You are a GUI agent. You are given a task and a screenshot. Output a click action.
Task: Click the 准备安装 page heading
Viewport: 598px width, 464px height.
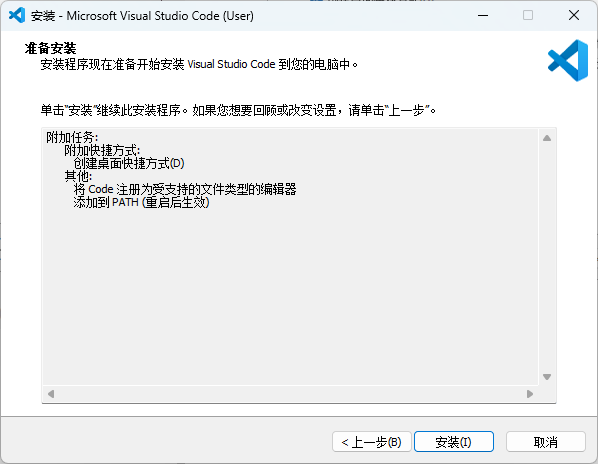(50, 48)
